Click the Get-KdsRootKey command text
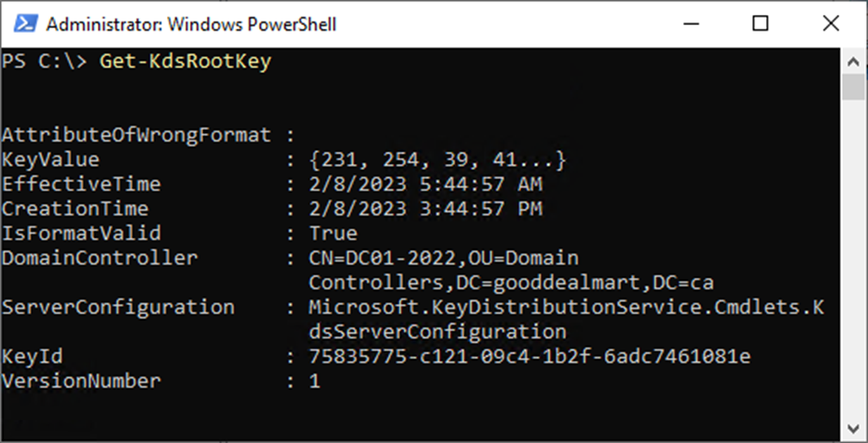This screenshot has height=443, width=868. [x=186, y=62]
